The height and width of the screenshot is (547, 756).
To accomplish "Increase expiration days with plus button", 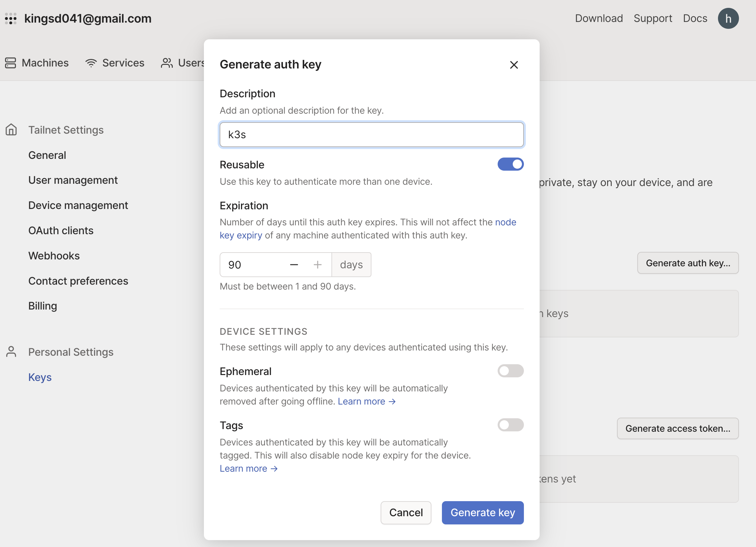I will tap(317, 265).
